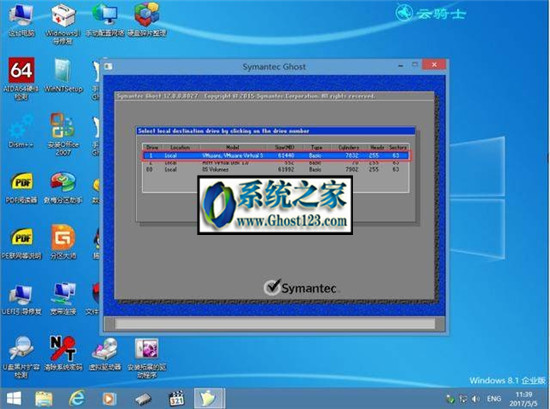Open the AIDA64 hardware detection icon
Image resolution: width=550 pixels, height=409 pixels.
click(x=21, y=78)
